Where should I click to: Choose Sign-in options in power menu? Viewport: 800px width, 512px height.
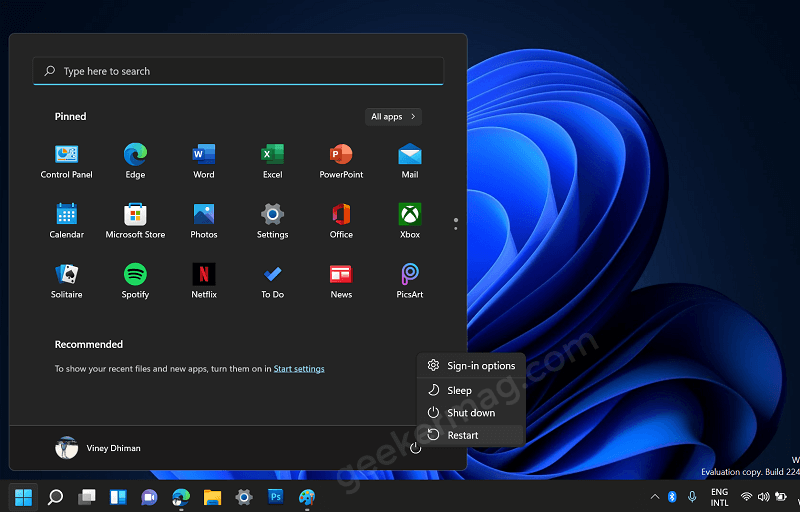point(471,366)
